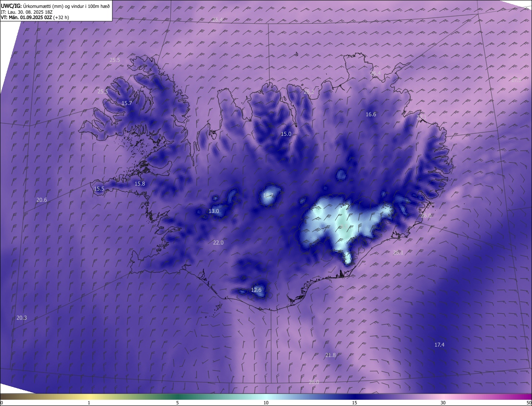
Task: Click the 27.1 value on the northeast coast
Action: pos(421,117)
